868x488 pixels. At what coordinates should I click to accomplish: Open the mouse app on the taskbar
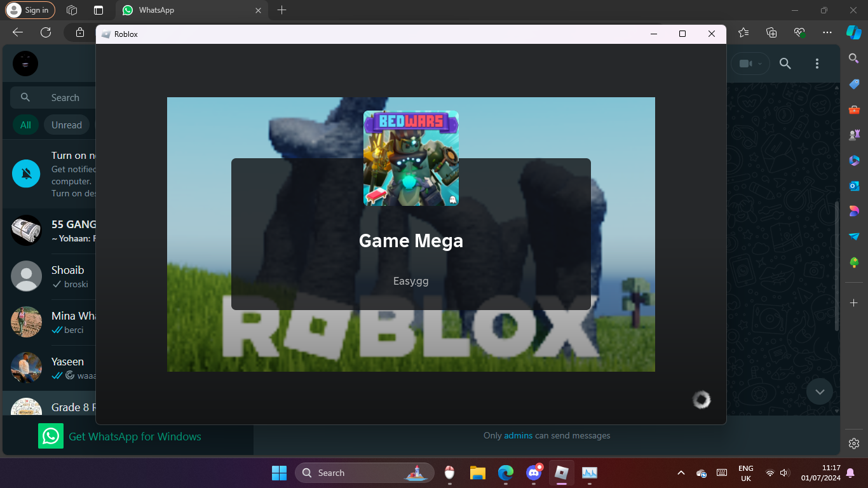point(450,473)
